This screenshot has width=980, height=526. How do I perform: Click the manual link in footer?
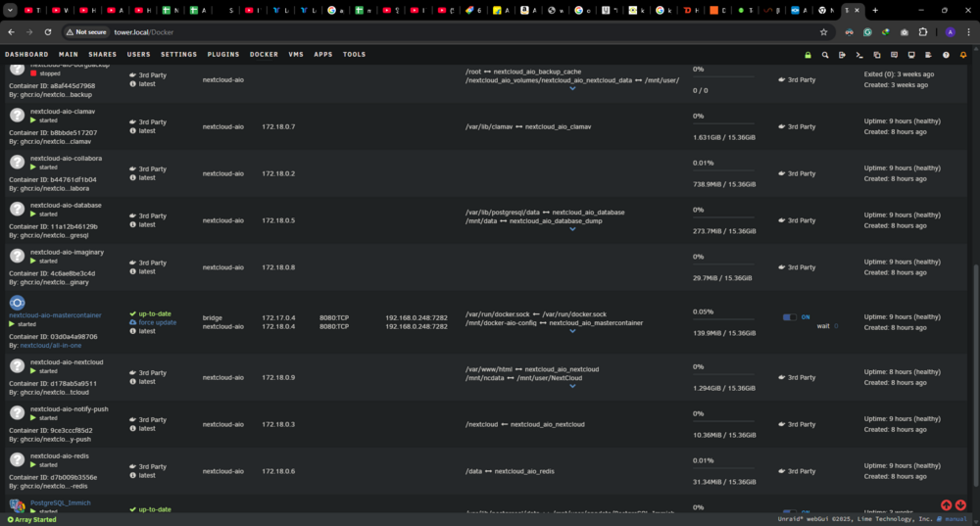click(x=955, y=519)
